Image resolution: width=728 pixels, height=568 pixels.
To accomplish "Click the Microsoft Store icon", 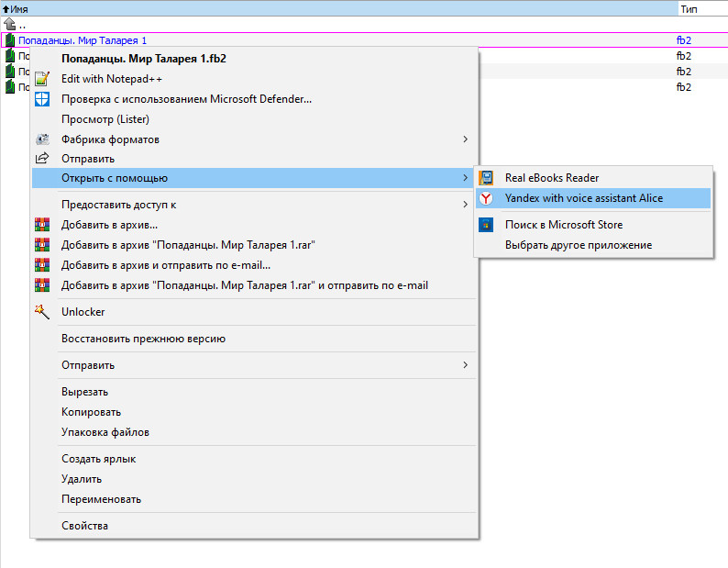I will (x=486, y=225).
